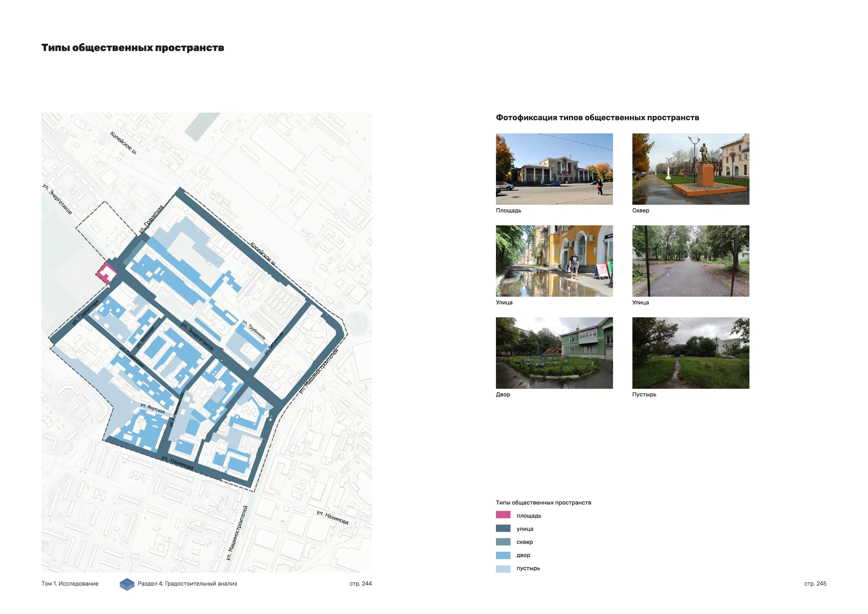The width and height of the screenshot is (868, 614).
Task: Click the page number 'стр. 245'
Action: click(x=815, y=583)
